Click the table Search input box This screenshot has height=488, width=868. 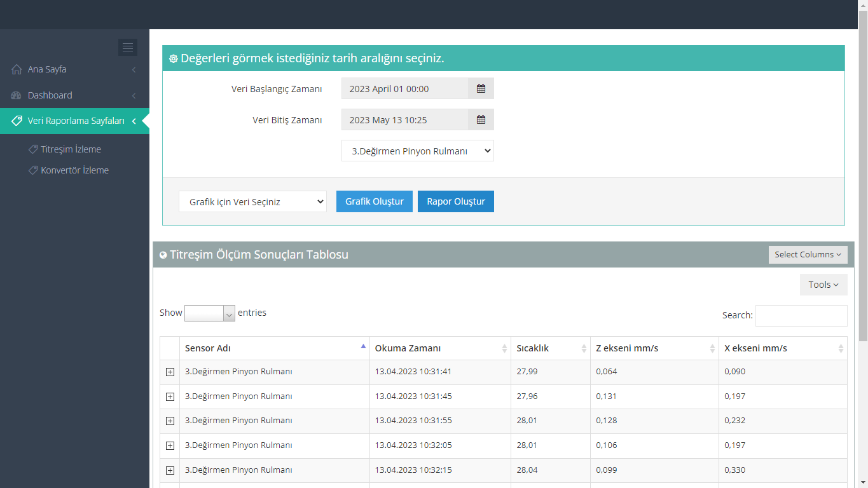click(801, 316)
